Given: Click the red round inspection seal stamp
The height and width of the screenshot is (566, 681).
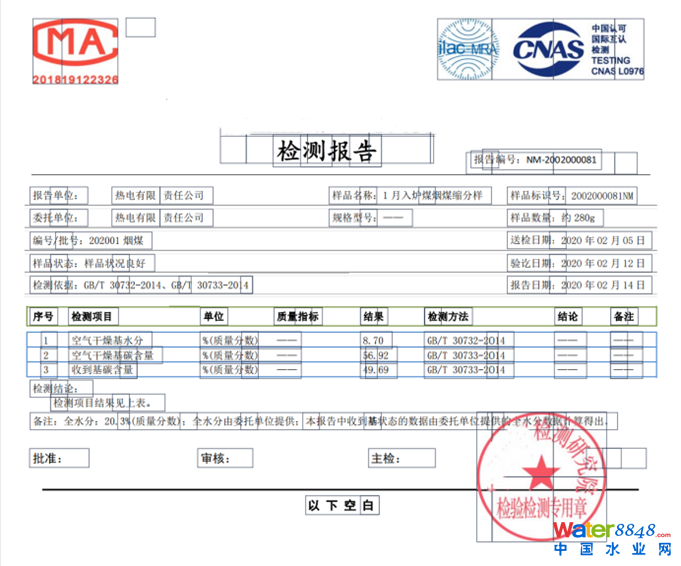Looking at the screenshot, I should point(545,466).
